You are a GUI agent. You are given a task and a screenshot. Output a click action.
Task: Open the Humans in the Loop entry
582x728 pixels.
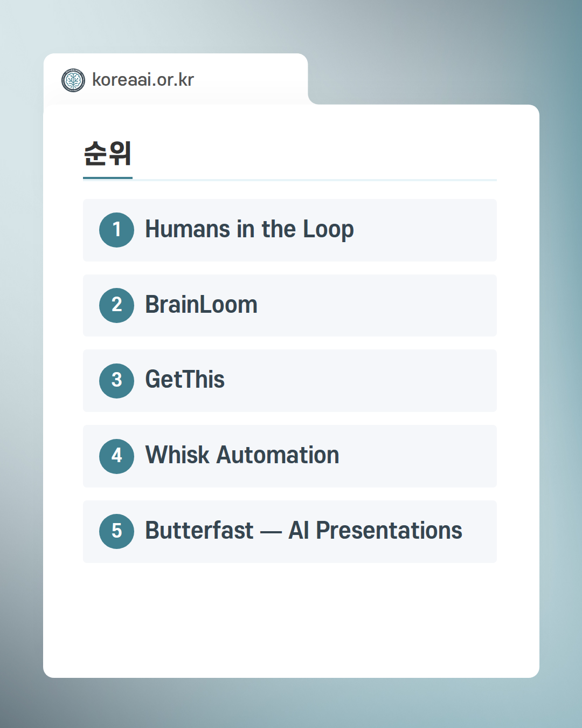click(x=249, y=230)
